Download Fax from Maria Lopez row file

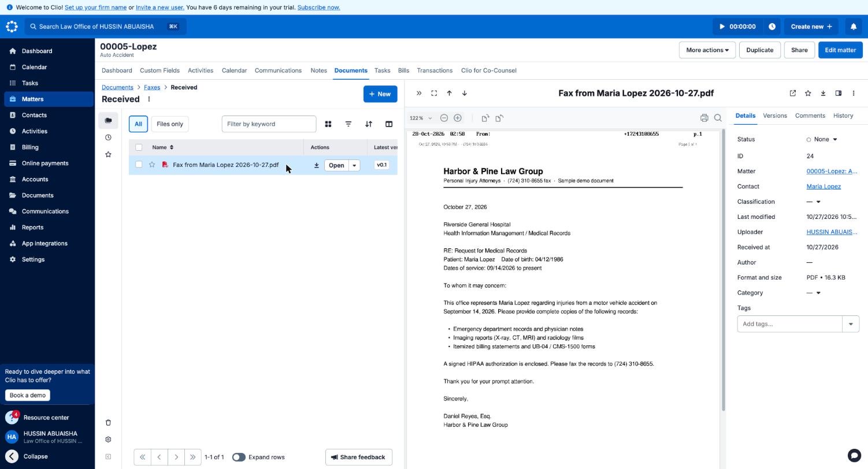pyautogui.click(x=317, y=165)
